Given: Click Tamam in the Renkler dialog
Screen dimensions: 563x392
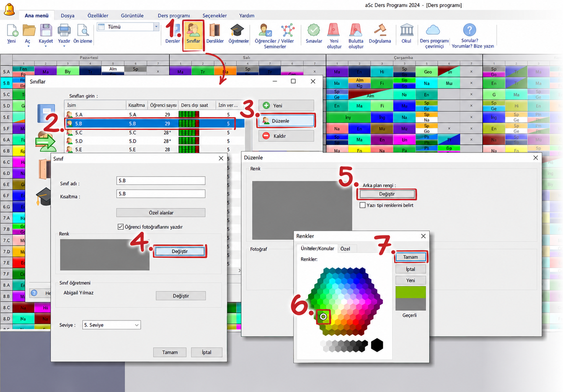Looking at the screenshot, I should (411, 257).
